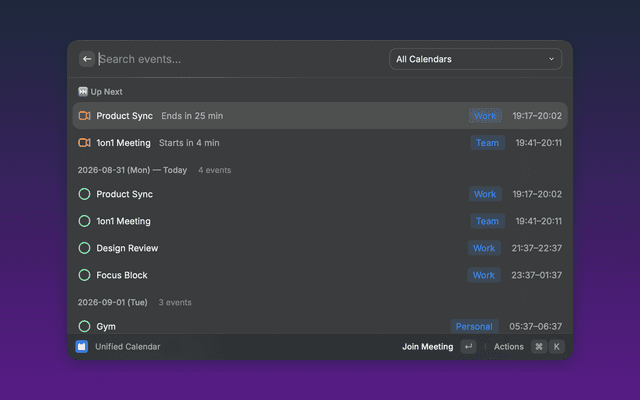
Task: Click the video camera icon for 1on1 Meeting
Action: click(84, 143)
